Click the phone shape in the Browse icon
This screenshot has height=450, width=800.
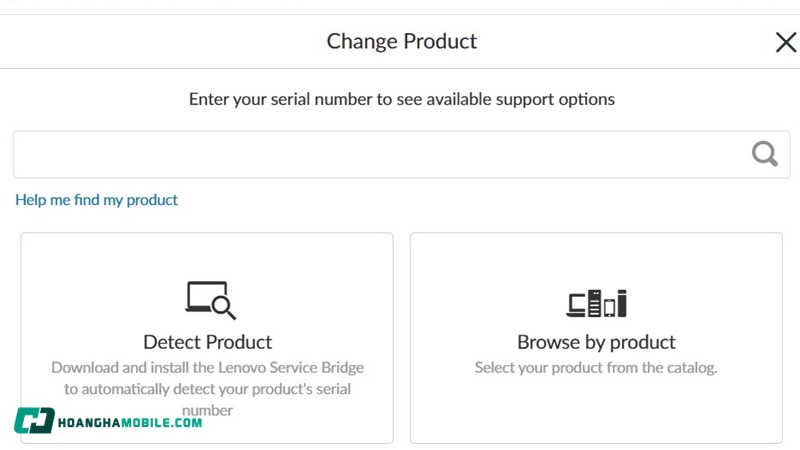pos(608,305)
